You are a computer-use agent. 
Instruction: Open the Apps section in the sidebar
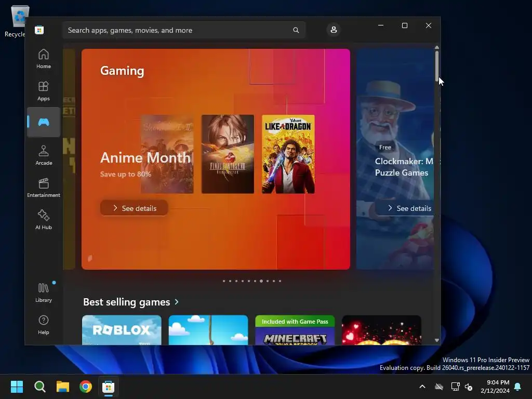44,91
